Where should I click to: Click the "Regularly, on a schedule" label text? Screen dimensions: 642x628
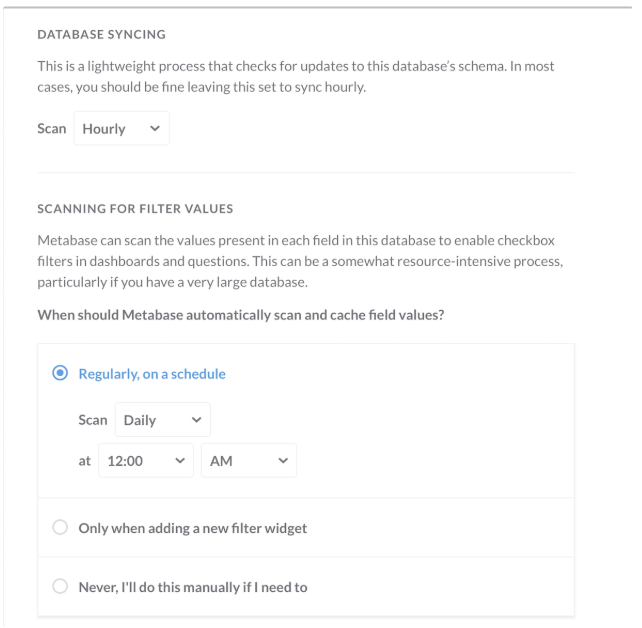tap(152, 374)
